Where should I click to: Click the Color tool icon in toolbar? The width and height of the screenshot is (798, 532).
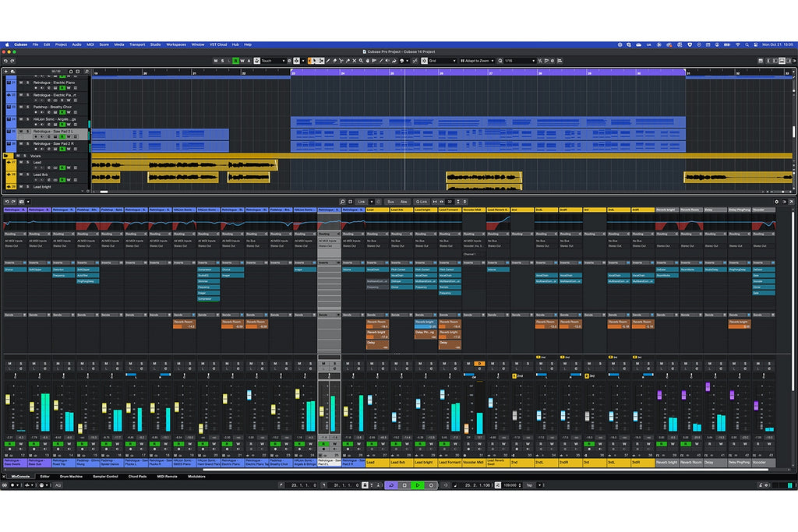[x=401, y=61]
